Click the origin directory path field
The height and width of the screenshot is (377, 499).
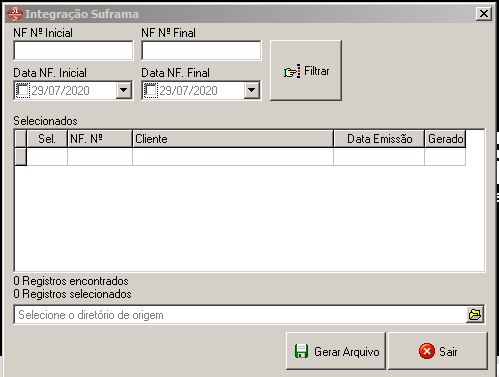tap(240, 315)
